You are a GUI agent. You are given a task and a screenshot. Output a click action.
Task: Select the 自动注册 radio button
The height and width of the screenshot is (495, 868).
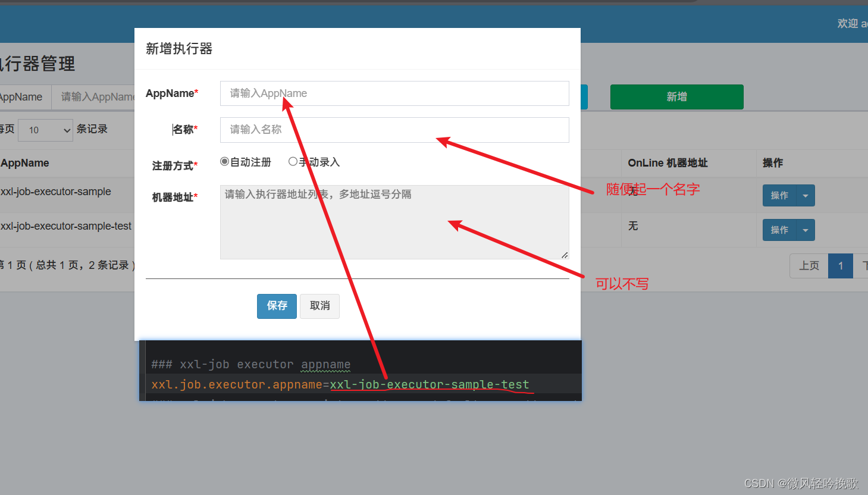224,161
